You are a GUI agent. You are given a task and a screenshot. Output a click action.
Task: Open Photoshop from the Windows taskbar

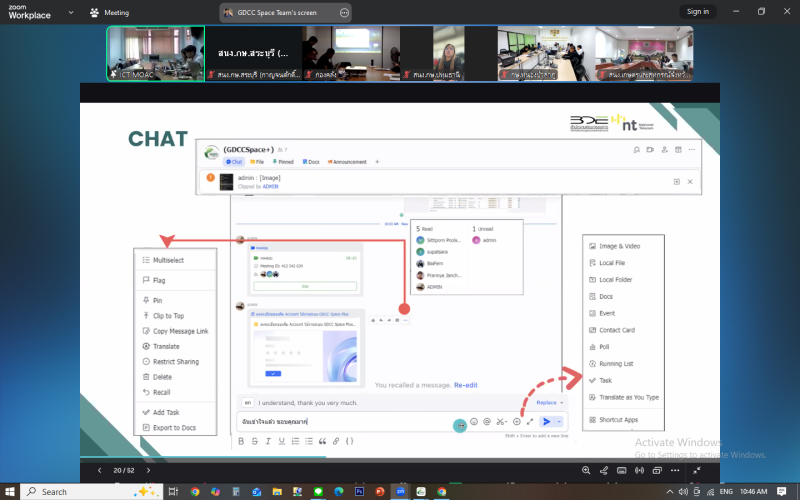[x=357, y=491]
